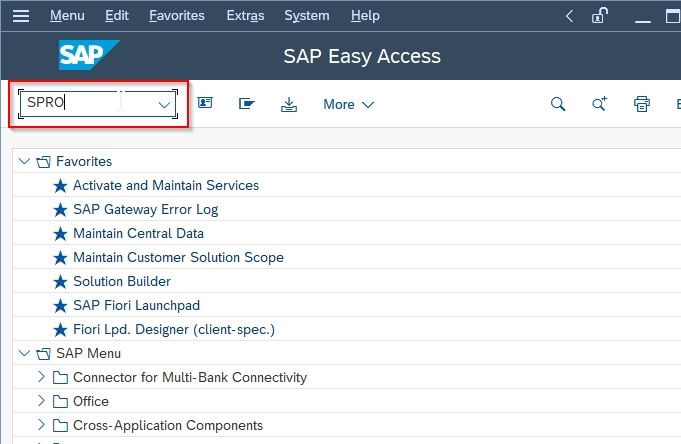Open the SAP Fiori Launchpad favorite
Screen dimensions: 681x444
[136, 305]
